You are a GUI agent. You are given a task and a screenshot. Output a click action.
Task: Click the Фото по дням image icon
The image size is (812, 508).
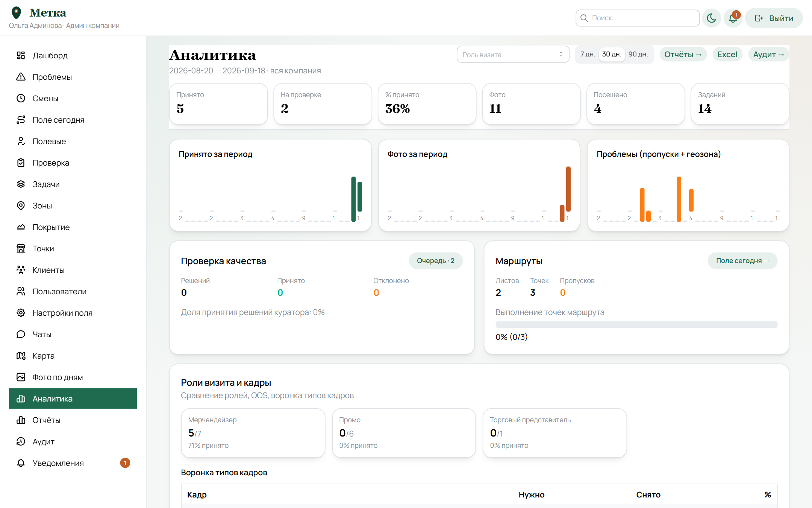[21, 377]
